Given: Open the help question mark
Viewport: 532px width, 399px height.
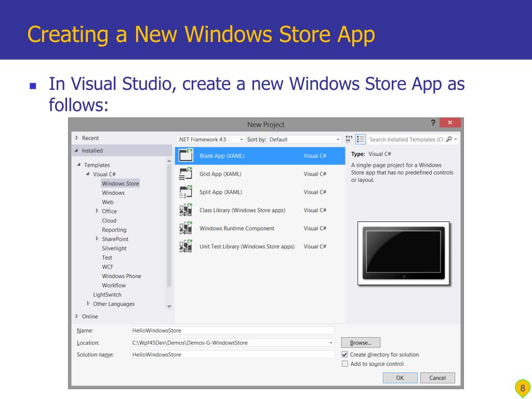Looking at the screenshot, I should [433, 123].
